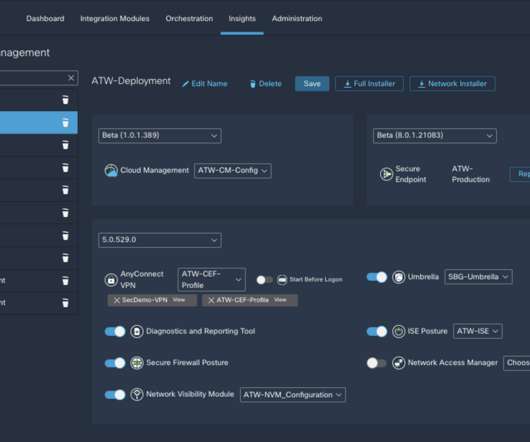Disable Diagnostics and Reporting Tool switch
Image resolution: width=530 pixels, height=442 pixels.
pos(115,332)
